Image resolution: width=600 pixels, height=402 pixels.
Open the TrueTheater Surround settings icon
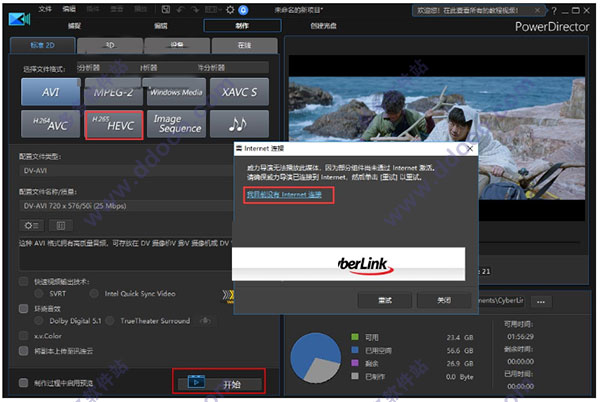pos(205,321)
